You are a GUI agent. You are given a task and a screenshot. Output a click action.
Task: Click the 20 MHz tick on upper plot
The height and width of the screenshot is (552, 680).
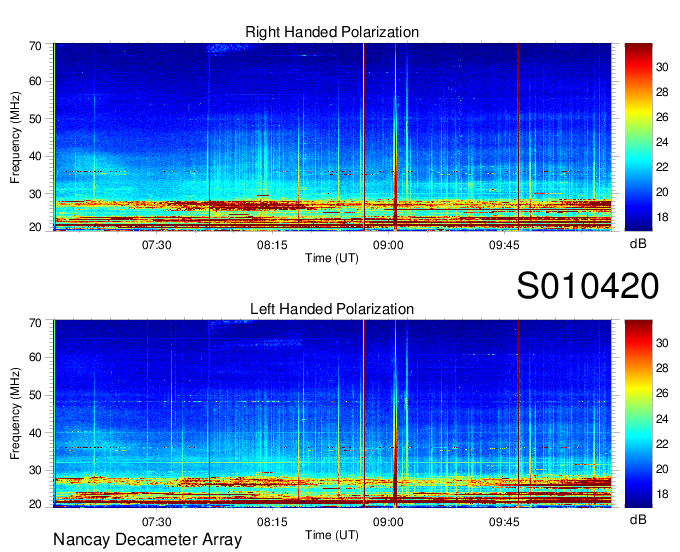pos(36,227)
